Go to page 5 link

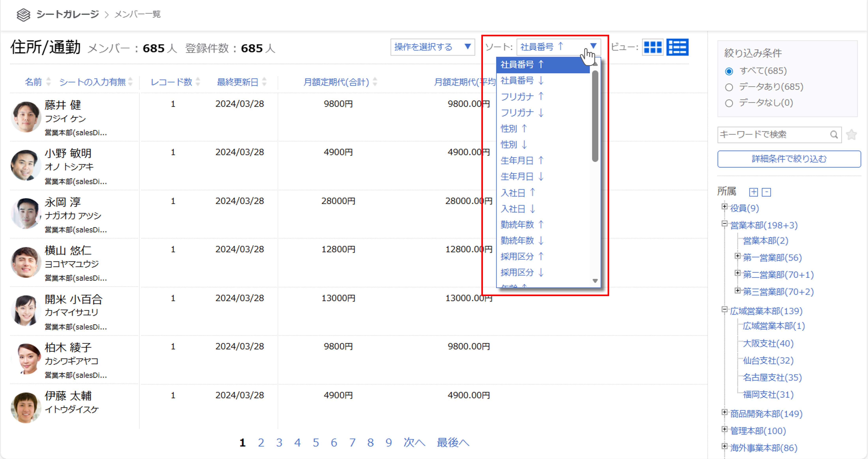(315, 442)
